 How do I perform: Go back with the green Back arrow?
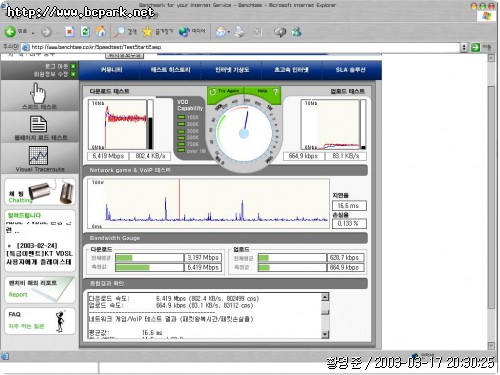click(x=10, y=32)
